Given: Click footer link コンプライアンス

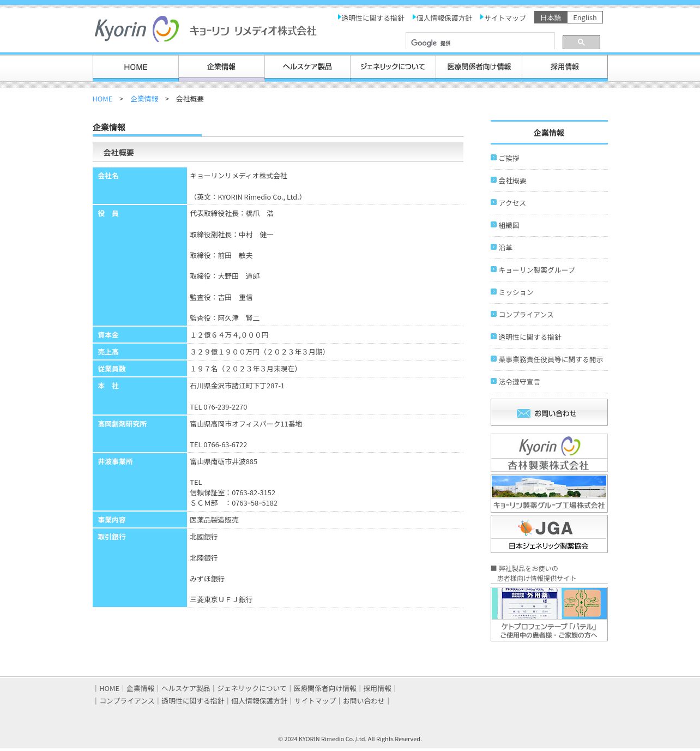Looking at the screenshot, I should (127, 701).
